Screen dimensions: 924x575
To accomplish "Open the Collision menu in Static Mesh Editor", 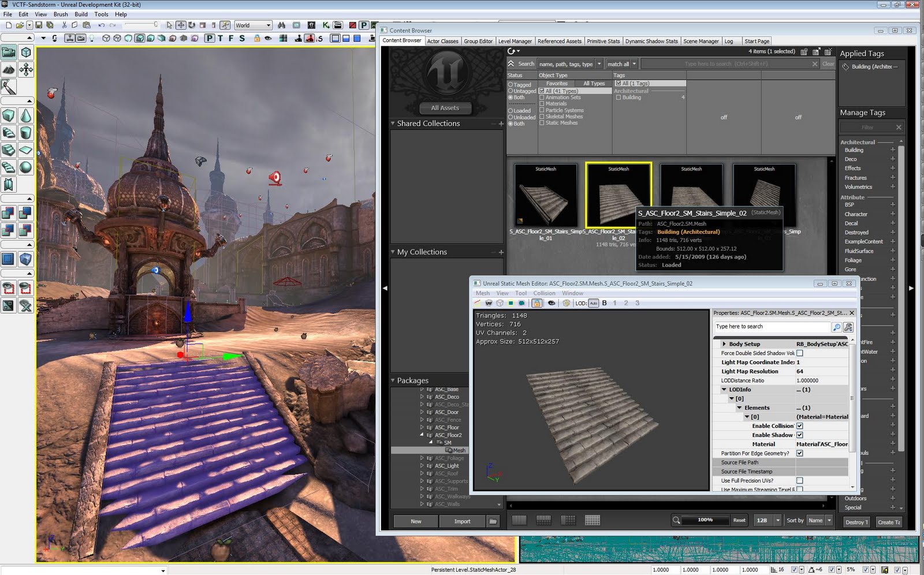I will pyautogui.click(x=544, y=293).
